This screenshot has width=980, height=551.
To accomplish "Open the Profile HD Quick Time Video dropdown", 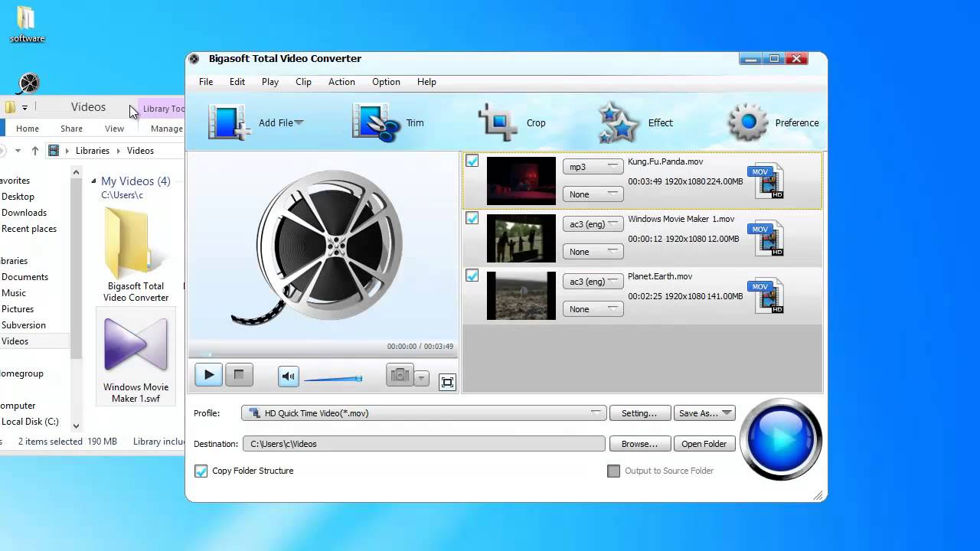I will [x=424, y=413].
